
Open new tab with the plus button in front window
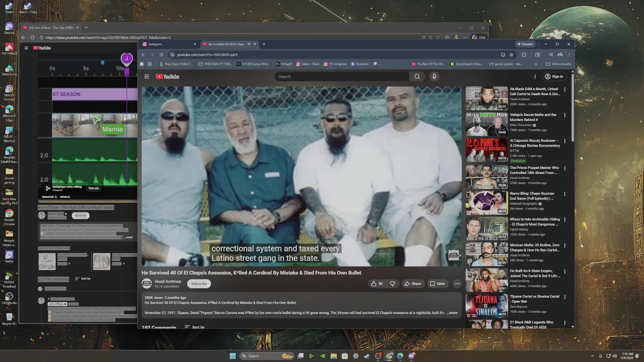pos(264,44)
